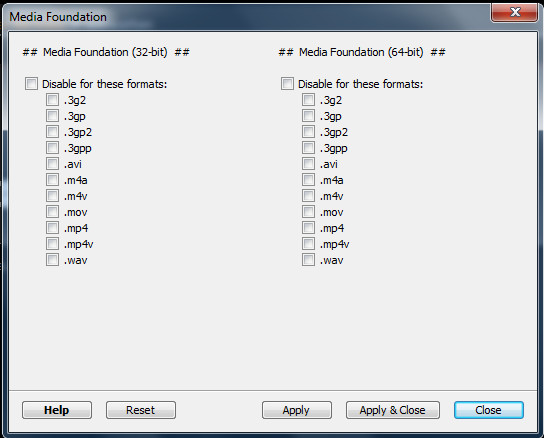Tick .3g2 under Media Foundation 64-bit
Viewport: 544px width, 438px height.
point(308,100)
